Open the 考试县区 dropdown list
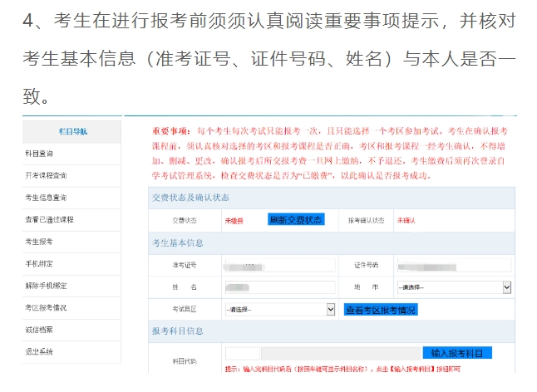 [x=279, y=309]
